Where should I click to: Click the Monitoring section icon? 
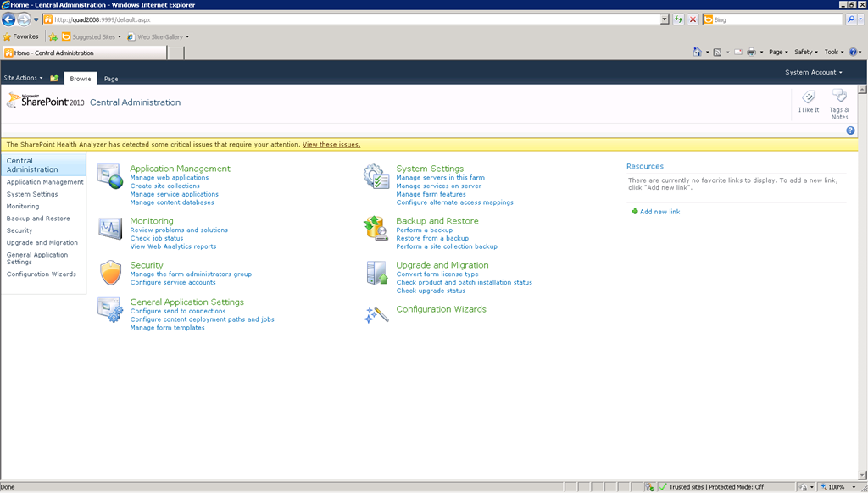[110, 228]
